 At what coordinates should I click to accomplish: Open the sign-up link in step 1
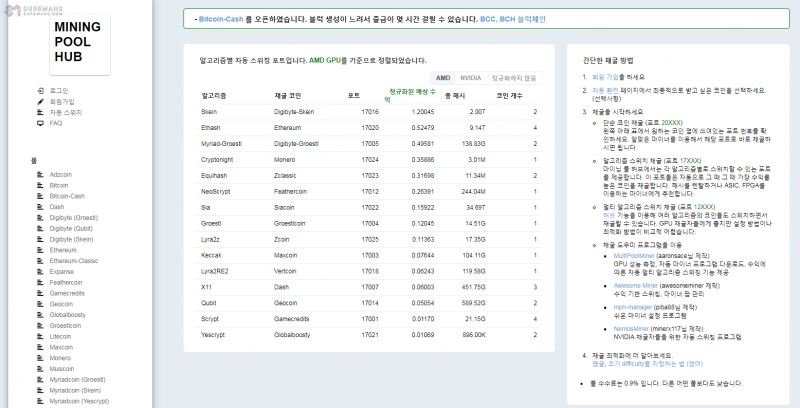605,77
